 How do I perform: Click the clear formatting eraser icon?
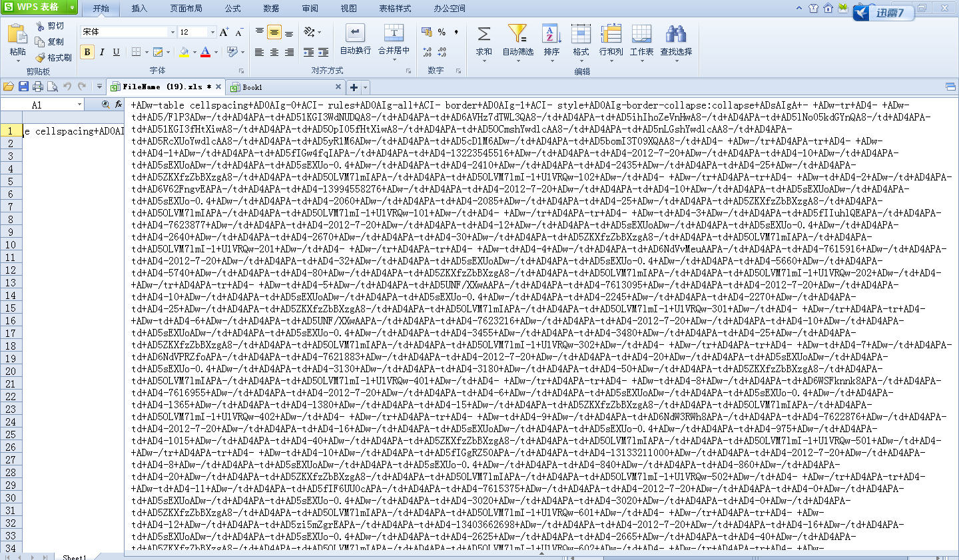click(x=232, y=52)
